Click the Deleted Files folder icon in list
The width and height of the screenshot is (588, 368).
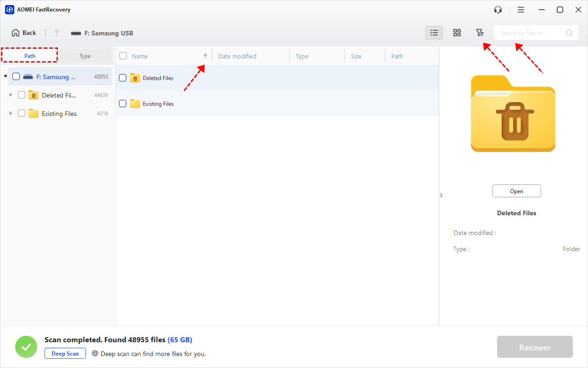(x=135, y=78)
